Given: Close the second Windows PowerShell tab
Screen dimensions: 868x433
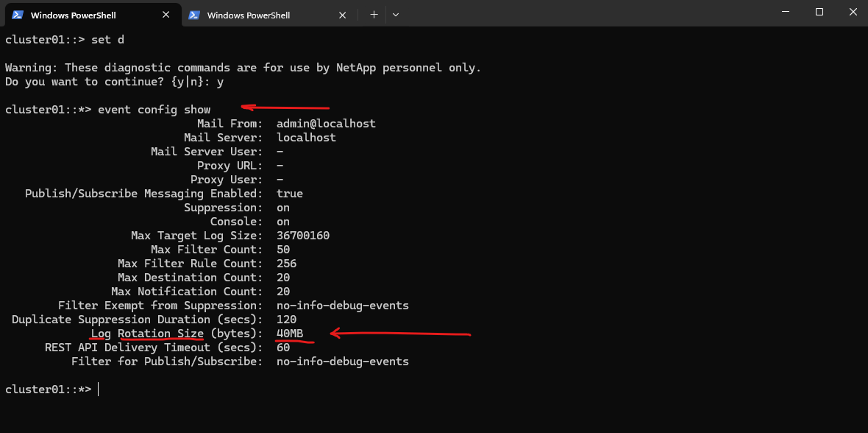Looking at the screenshot, I should (344, 15).
